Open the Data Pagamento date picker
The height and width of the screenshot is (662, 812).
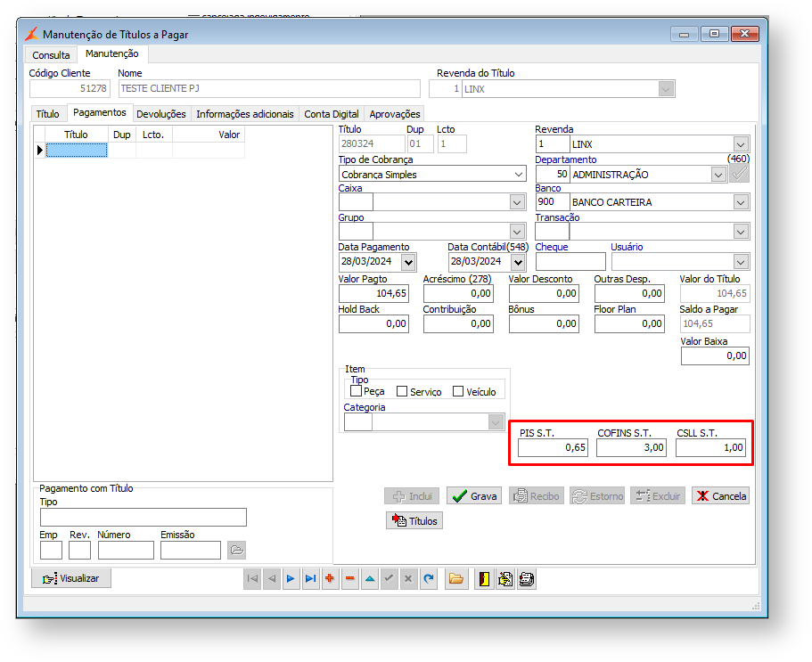pyautogui.click(x=408, y=262)
